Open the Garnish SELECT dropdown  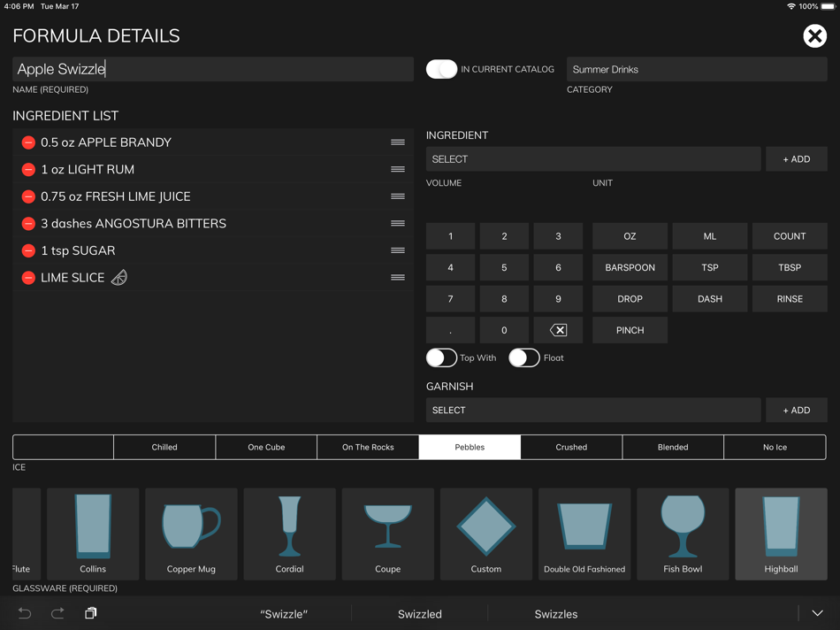(593, 411)
